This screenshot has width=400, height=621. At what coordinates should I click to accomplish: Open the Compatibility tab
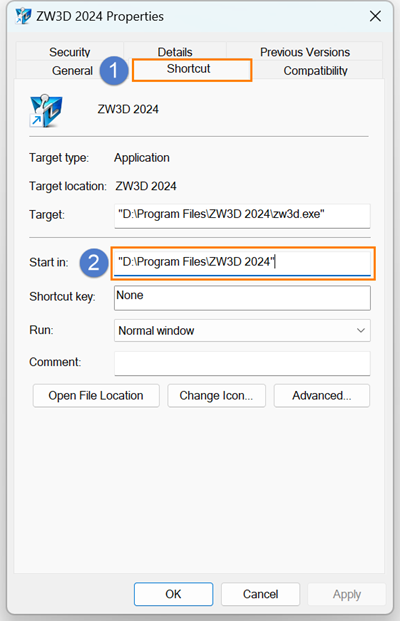pyautogui.click(x=315, y=70)
